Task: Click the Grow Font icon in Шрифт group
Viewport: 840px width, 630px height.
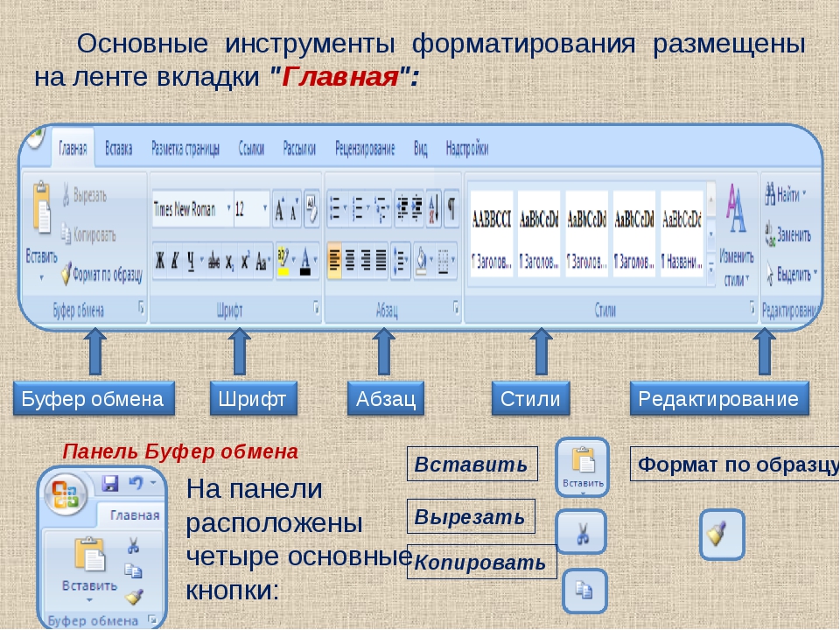Action: click(x=280, y=209)
